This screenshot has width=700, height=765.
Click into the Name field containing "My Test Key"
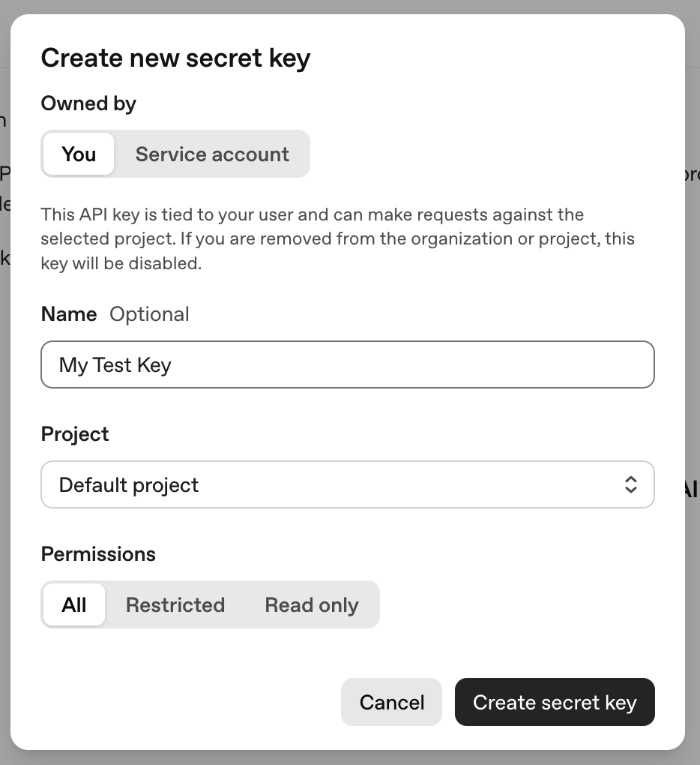click(x=348, y=365)
